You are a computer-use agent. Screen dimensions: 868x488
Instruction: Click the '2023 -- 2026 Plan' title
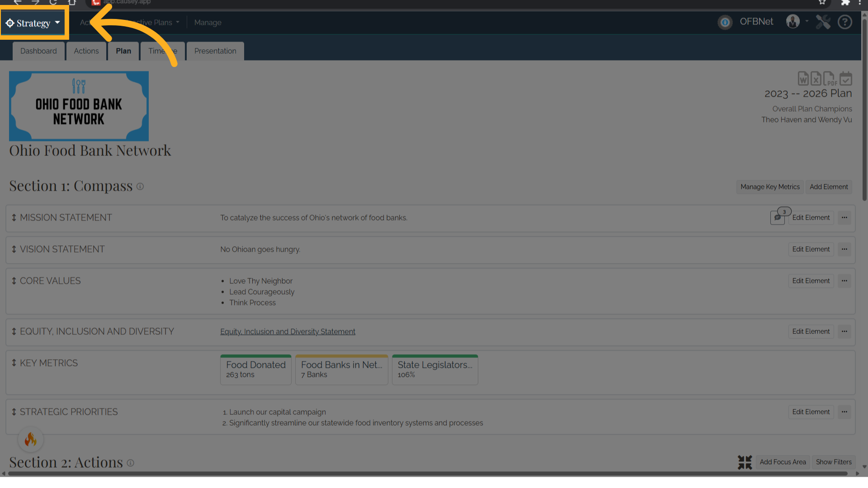click(808, 94)
